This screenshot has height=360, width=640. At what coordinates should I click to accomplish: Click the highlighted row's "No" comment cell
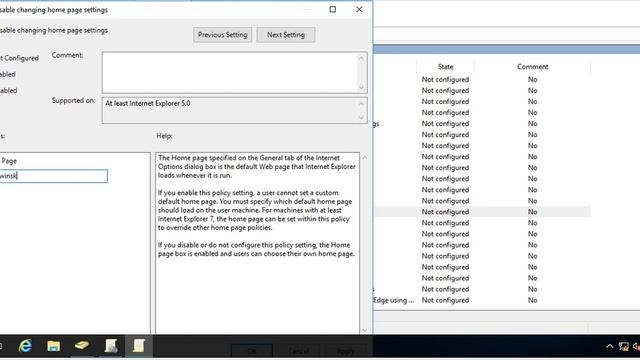(x=532, y=212)
